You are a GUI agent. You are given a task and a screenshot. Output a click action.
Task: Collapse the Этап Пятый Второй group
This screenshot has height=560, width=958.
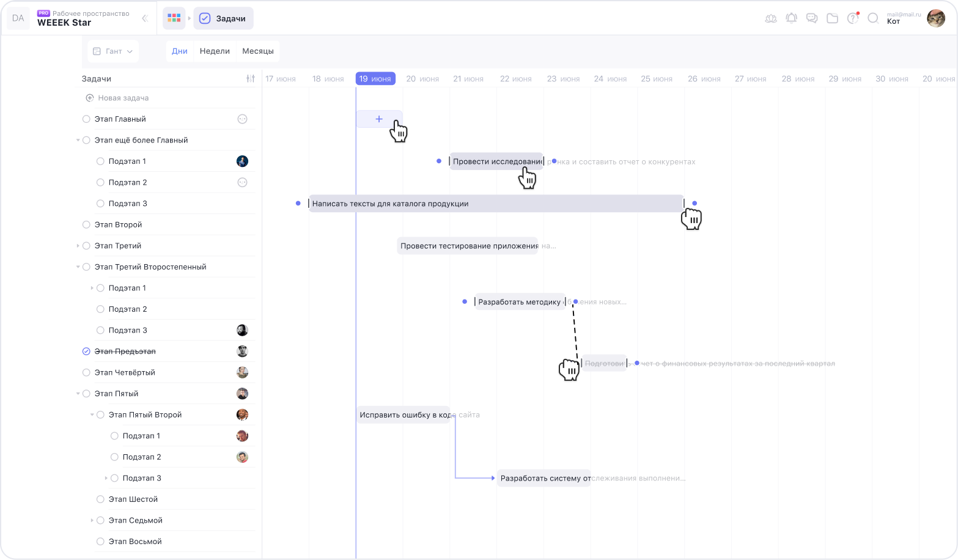pos(92,414)
